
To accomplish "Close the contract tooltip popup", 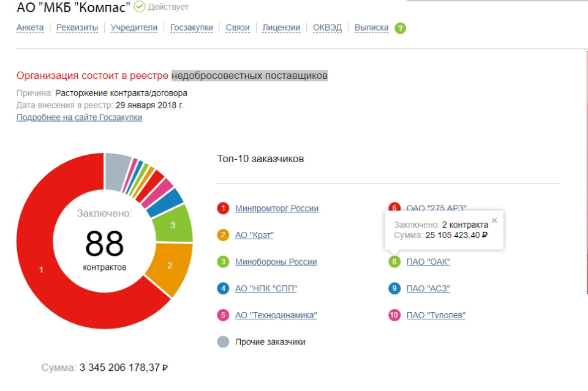I will (494, 220).
